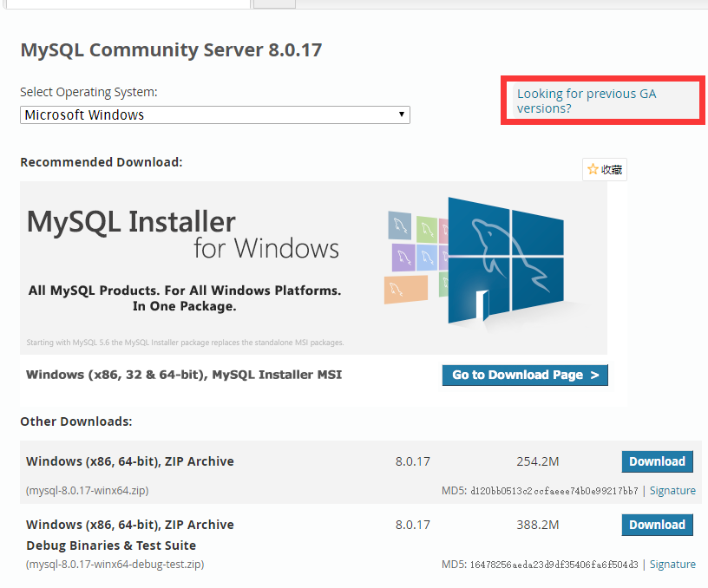
Task: Open Signature for the debug-test ZIP
Action: (672, 564)
